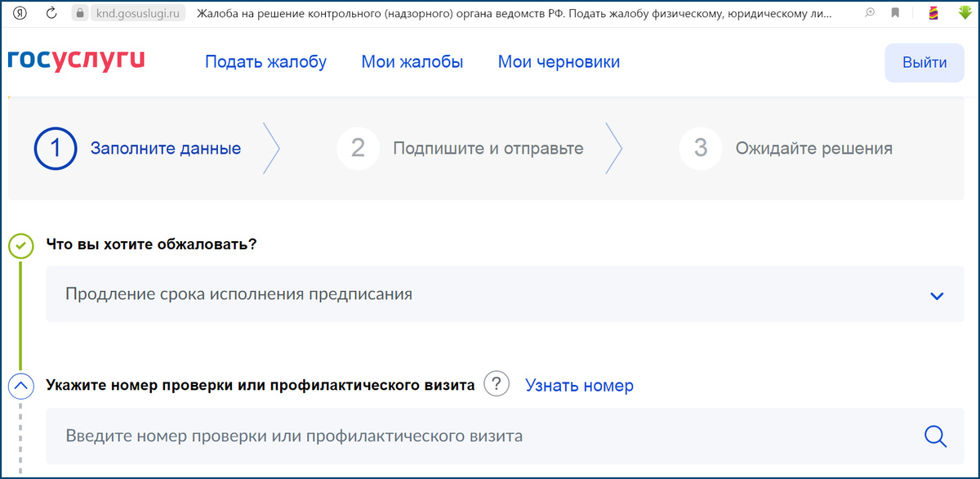The width and height of the screenshot is (980, 479).
Task: Click the gift/promo icon near downloads
Action: 932,13
